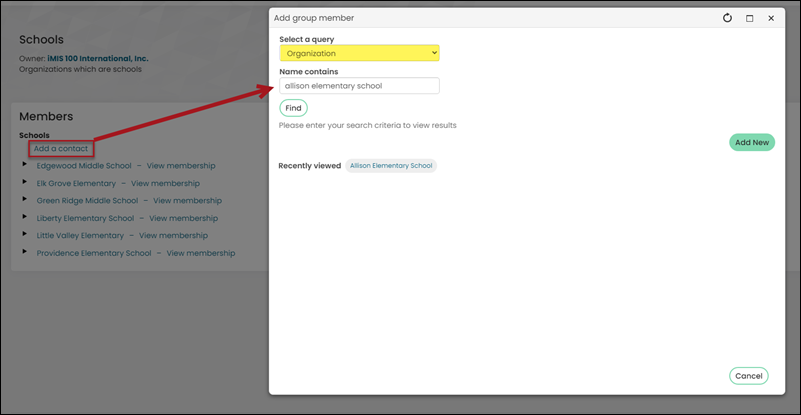Click the 'Add group member' dialog title
Viewport: 801px width, 415px height.
pyautogui.click(x=314, y=18)
